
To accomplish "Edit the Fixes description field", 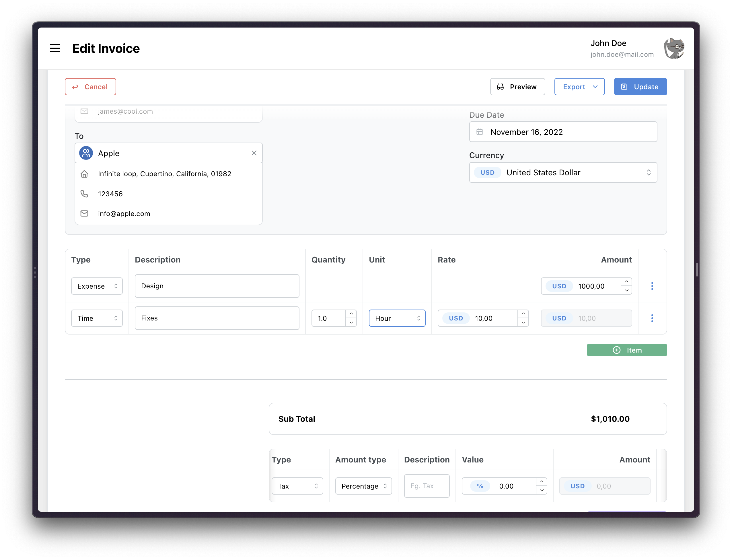I will click(217, 318).
